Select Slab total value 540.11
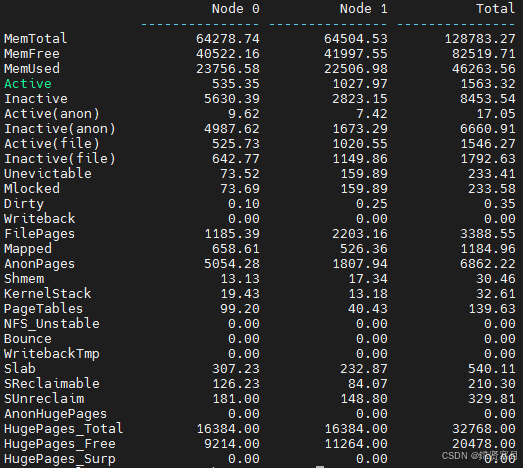The width and height of the screenshot is (523, 468). point(492,369)
